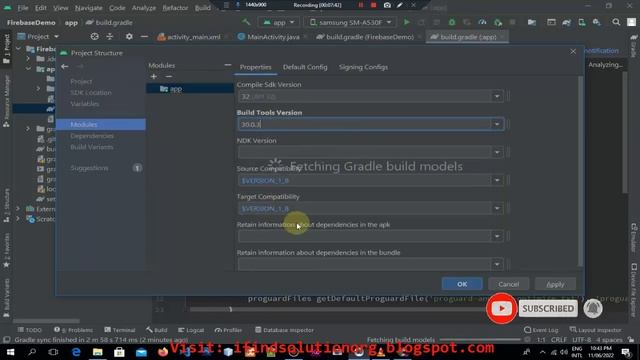The image size is (640, 360).
Task: Open the Device Manager icon in toolbar
Action: coord(582,22)
